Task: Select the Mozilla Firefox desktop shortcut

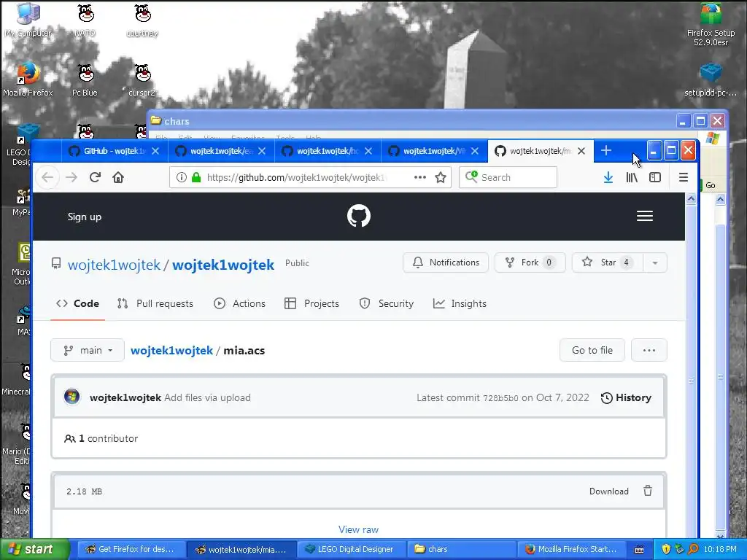Action: (28, 79)
